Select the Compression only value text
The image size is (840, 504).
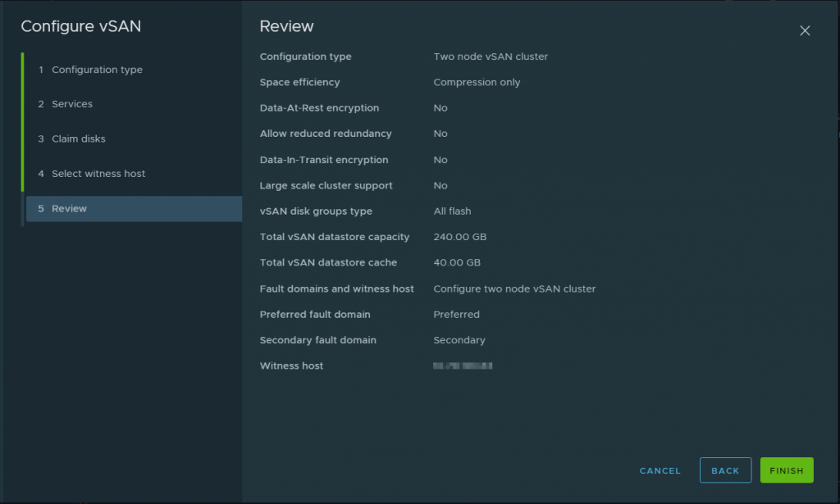point(477,82)
